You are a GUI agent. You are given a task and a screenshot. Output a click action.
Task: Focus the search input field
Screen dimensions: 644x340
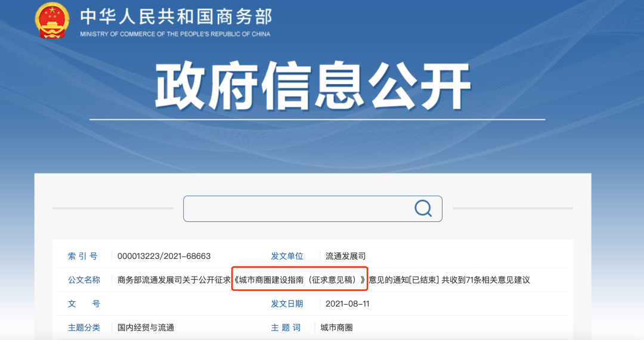[x=312, y=209]
